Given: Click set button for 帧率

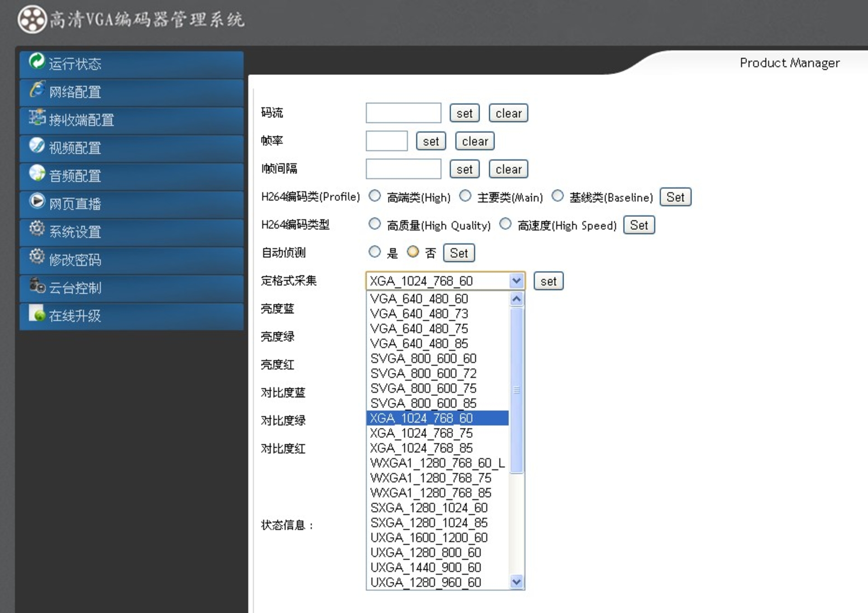Looking at the screenshot, I should click(431, 141).
